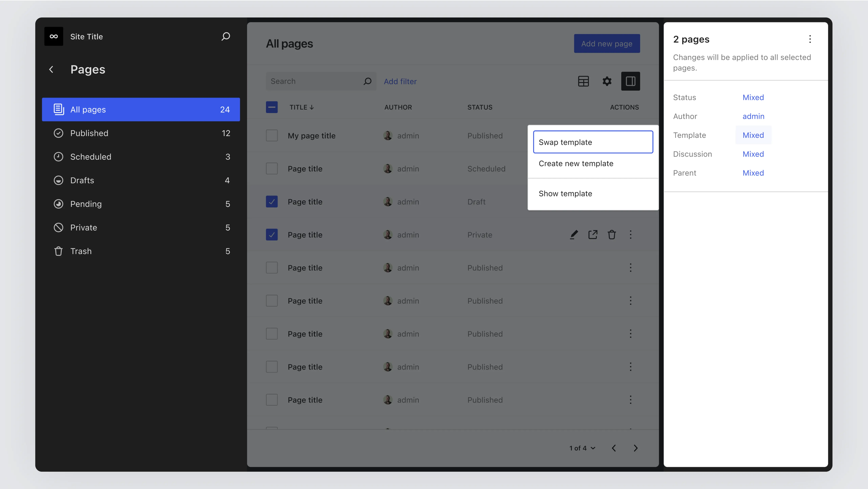
Task: Open external view icon on Private row
Action: tap(593, 235)
